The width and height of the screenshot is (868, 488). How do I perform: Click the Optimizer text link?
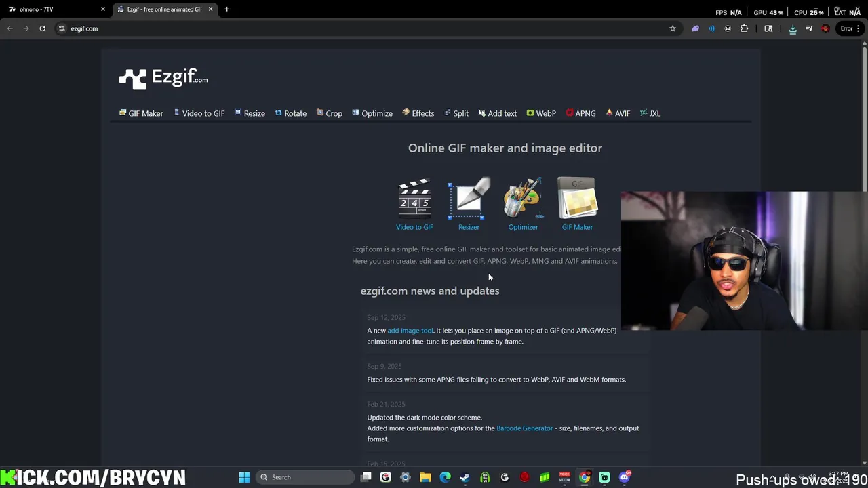click(x=523, y=227)
